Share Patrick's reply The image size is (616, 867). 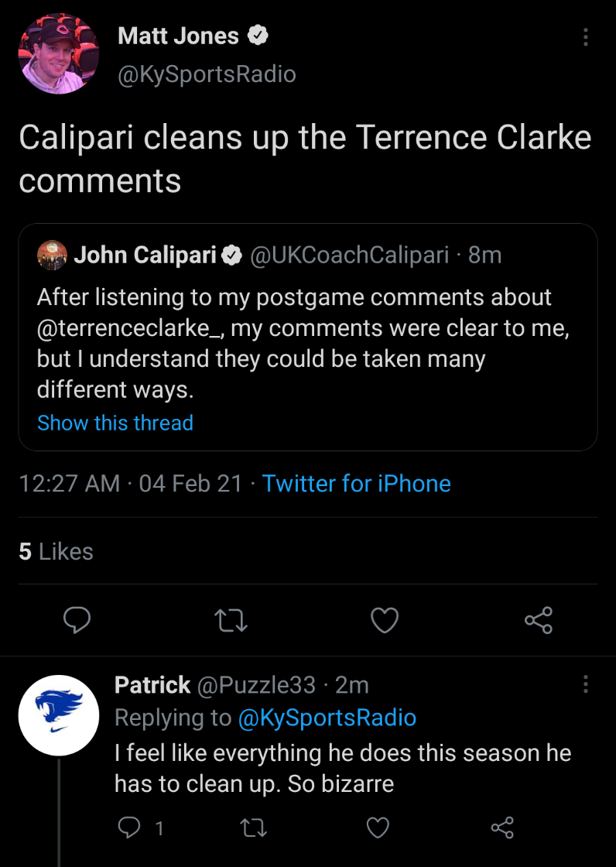[x=502, y=828]
